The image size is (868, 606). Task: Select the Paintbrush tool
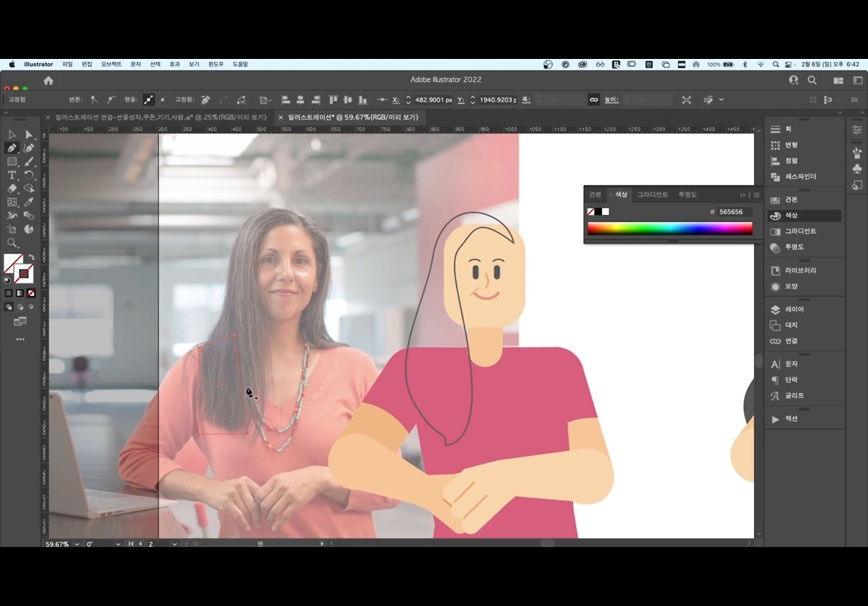click(x=28, y=162)
